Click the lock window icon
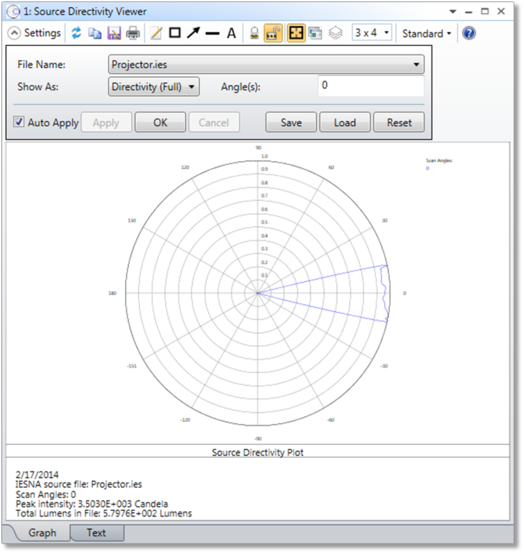Viewport: 524px width, 553px height. 254,34
